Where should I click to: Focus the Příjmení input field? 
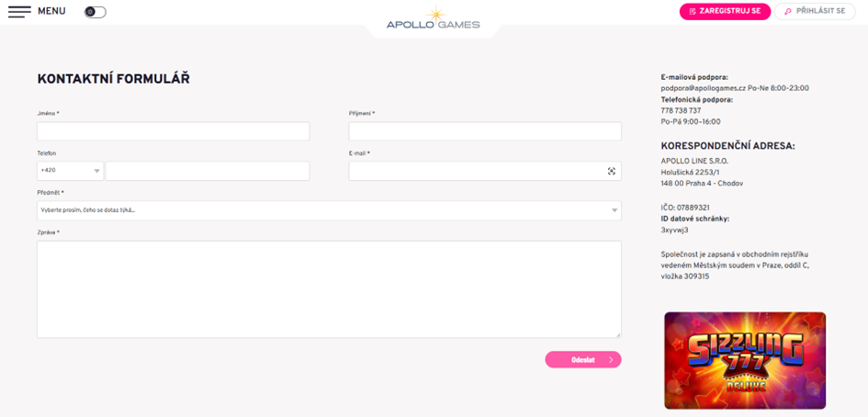485,131
